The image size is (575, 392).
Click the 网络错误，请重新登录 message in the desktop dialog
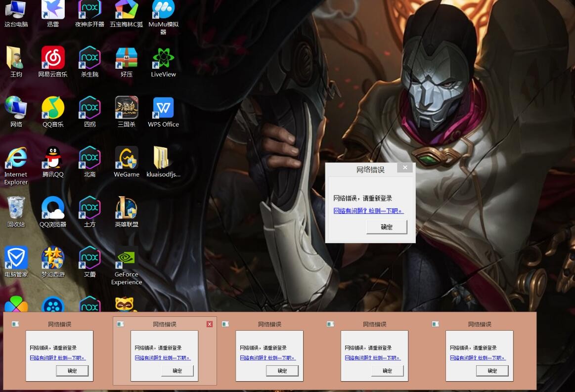coord(363,198)
